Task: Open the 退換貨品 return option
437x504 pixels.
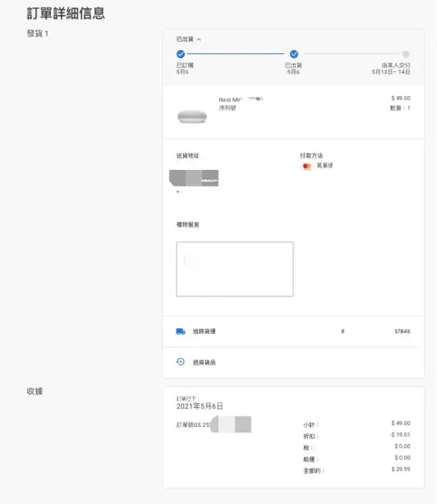Action: (x=205, y=363)
